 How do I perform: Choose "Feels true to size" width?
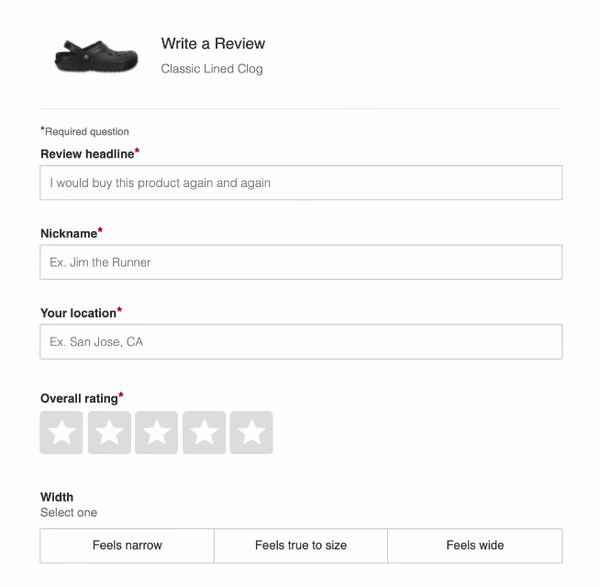(301, 546)
